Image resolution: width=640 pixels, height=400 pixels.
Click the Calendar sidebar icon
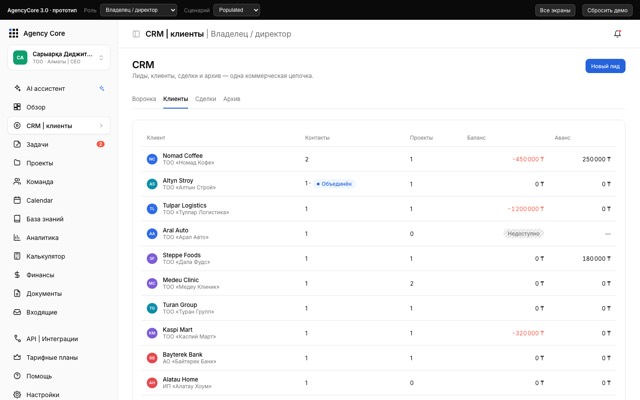pos(17,200)
